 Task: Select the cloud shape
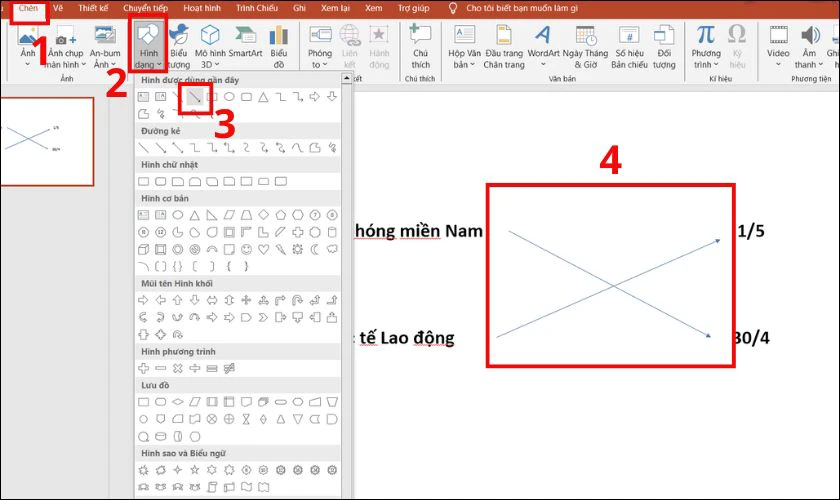[x=332, y=249]
